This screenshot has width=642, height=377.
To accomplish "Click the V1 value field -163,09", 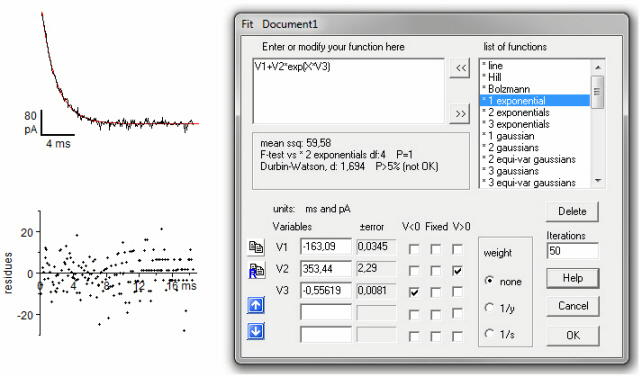I will (326, 246).
